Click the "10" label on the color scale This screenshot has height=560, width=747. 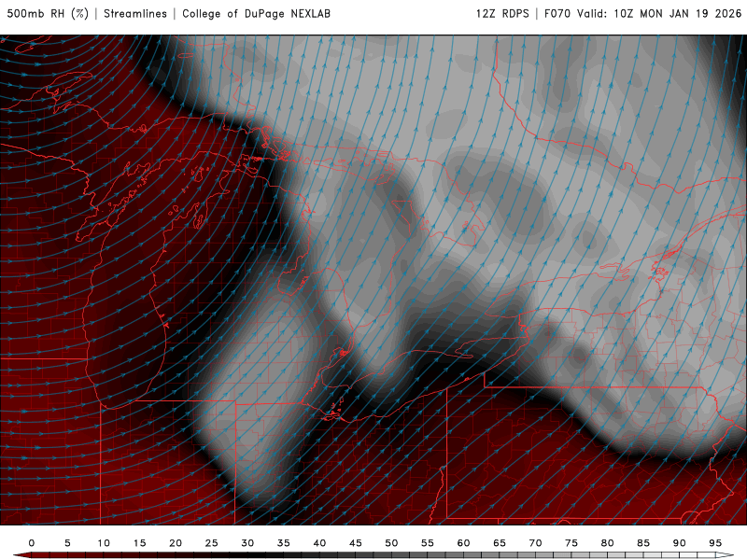pyautogui.click(x=104, y=543)
